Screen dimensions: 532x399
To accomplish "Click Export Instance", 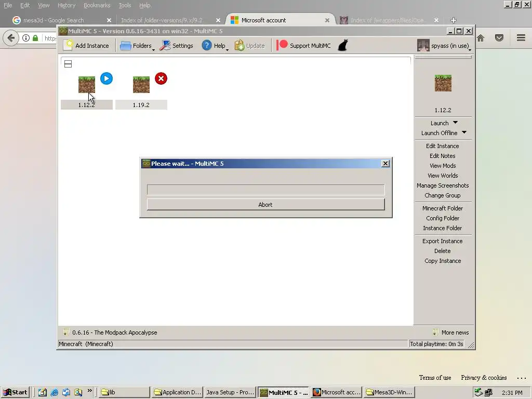I will [443, 241].
